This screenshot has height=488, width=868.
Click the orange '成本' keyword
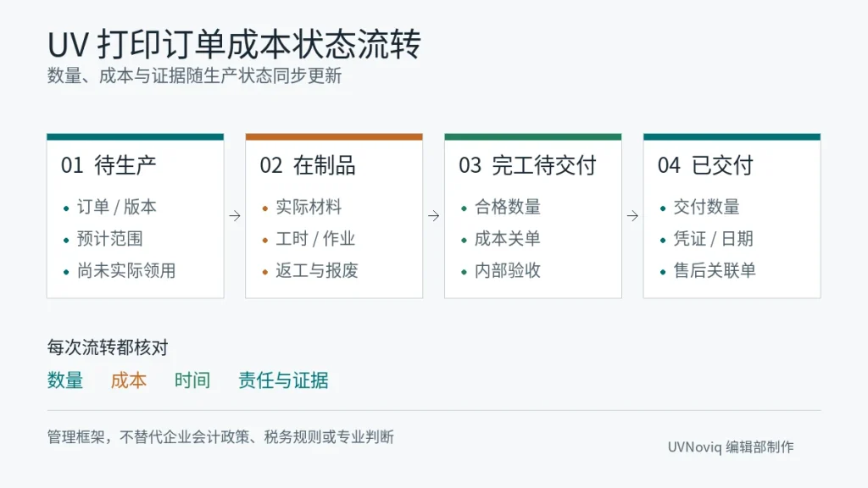coord(129,380)
